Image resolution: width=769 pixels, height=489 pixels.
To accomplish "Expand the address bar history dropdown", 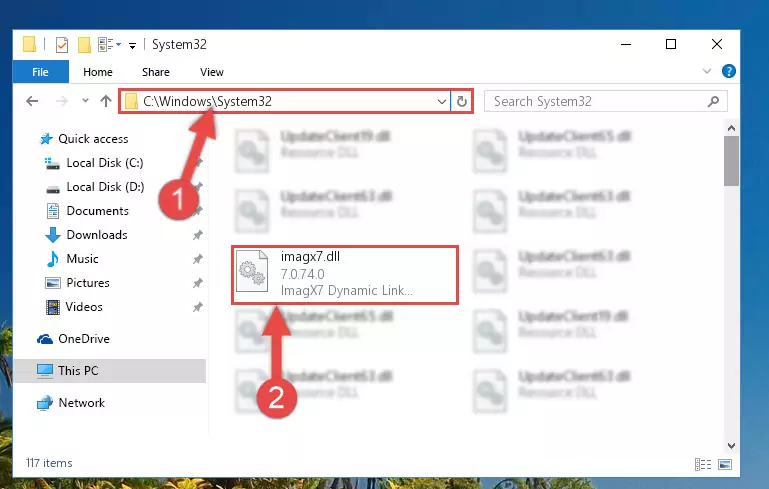I will coord(441,102).
